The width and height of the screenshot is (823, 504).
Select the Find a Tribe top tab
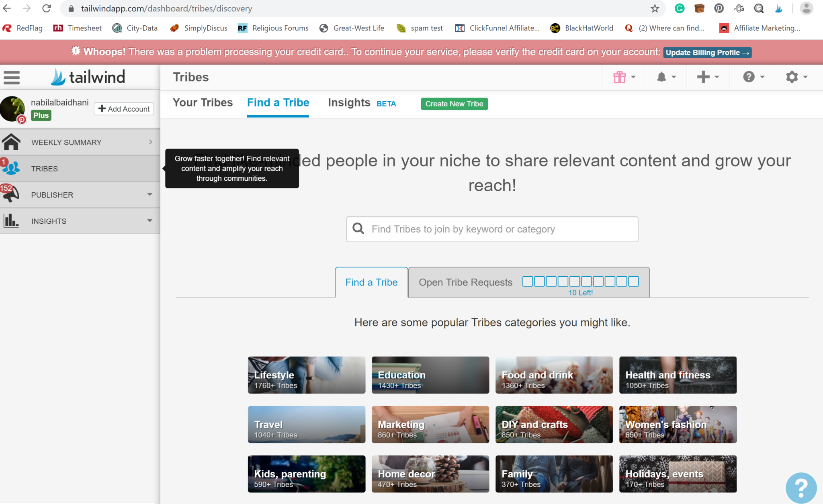coord(278,103)
